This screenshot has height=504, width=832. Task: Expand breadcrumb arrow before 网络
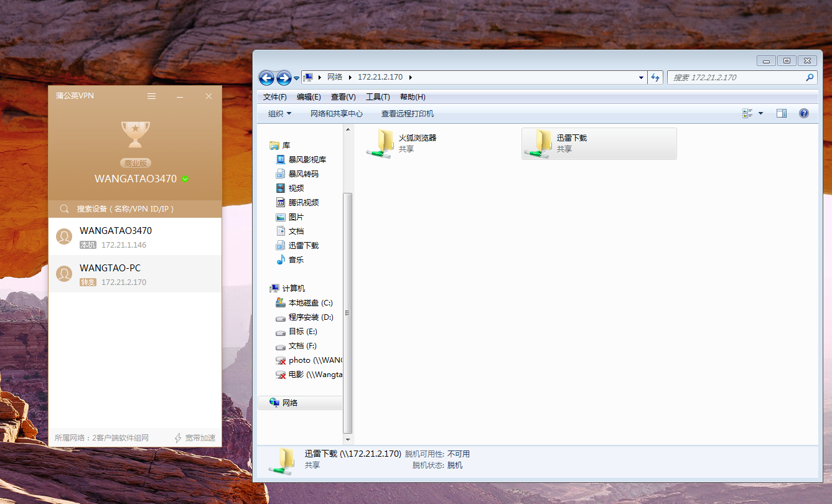click(320, 77)
